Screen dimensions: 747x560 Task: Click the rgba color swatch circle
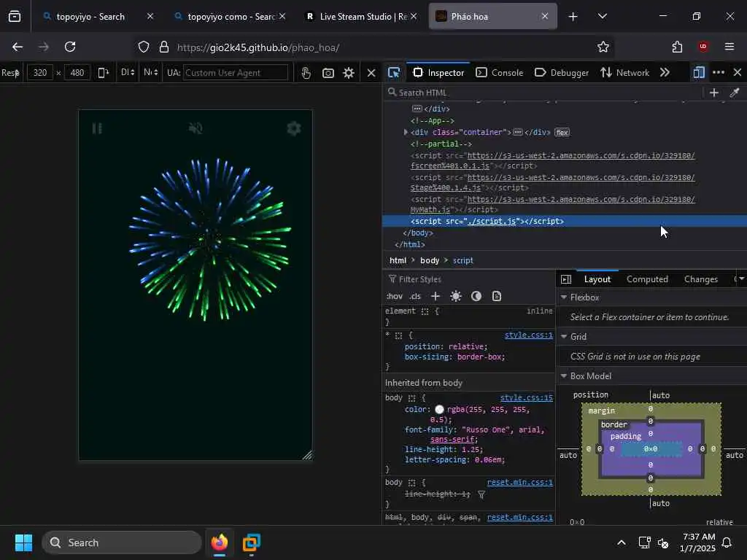tap(439, 410)
